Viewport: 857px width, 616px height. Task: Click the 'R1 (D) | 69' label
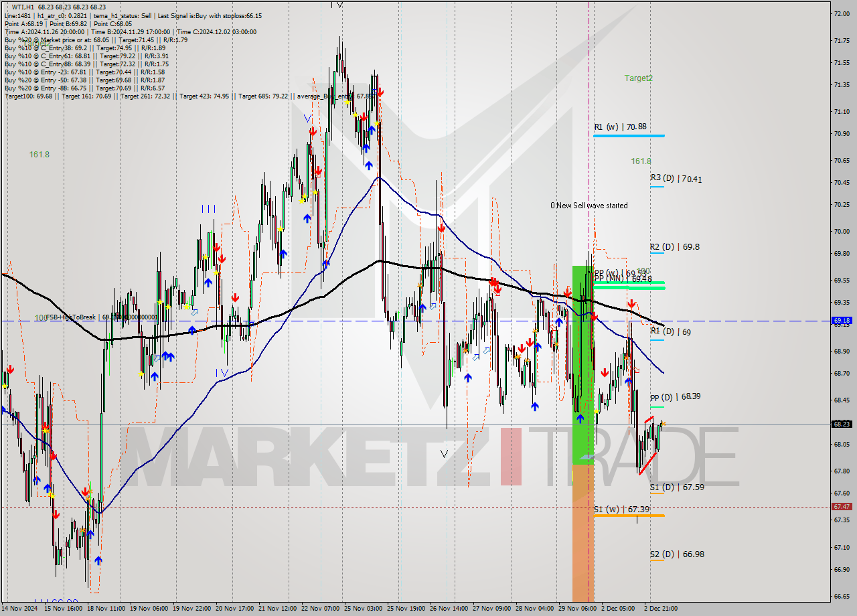(671, 331)
